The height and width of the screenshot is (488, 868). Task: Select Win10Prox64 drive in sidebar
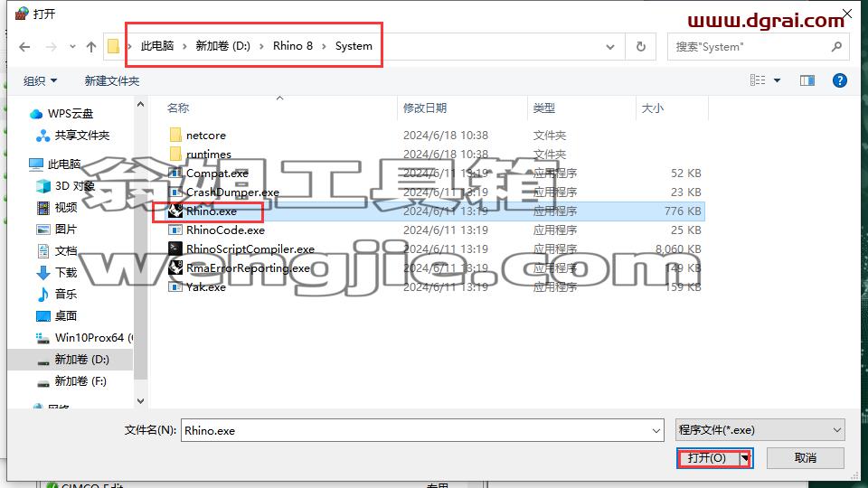(84, 337)
